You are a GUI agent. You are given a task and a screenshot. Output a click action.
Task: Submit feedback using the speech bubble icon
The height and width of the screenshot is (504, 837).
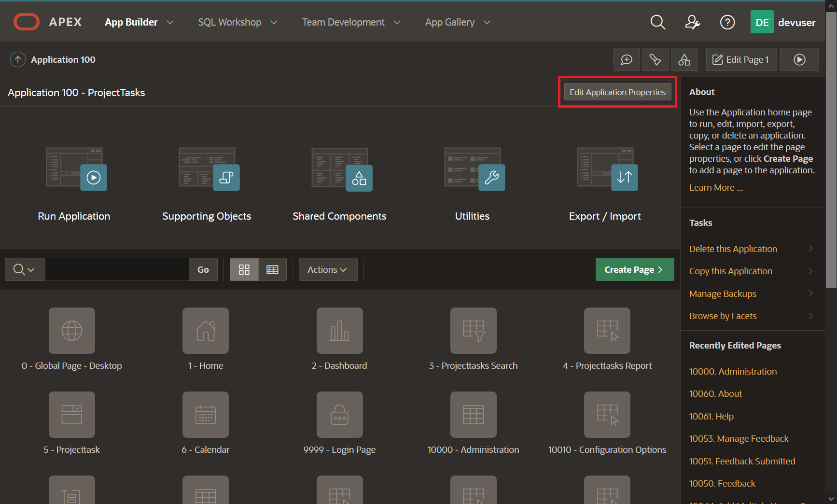click(x=626, y=59)
